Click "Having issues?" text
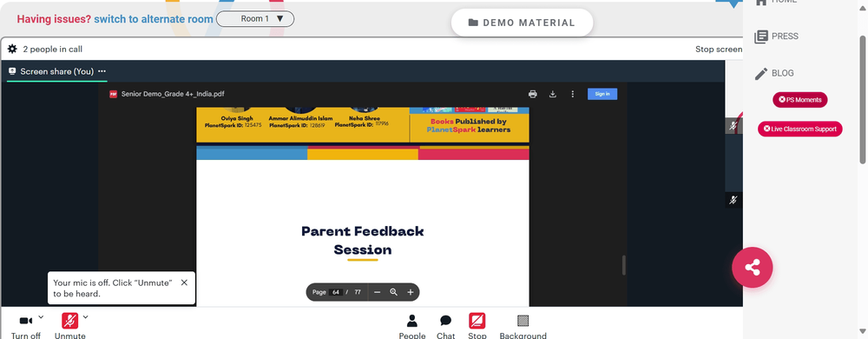 click(x=54, y=19)
